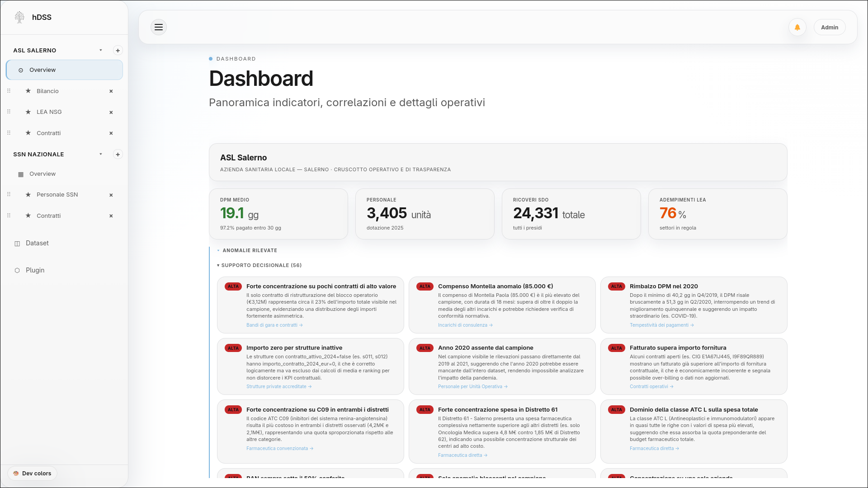Click star icon next to Personale SSN

pyautogui.click(x=28, y=194)
